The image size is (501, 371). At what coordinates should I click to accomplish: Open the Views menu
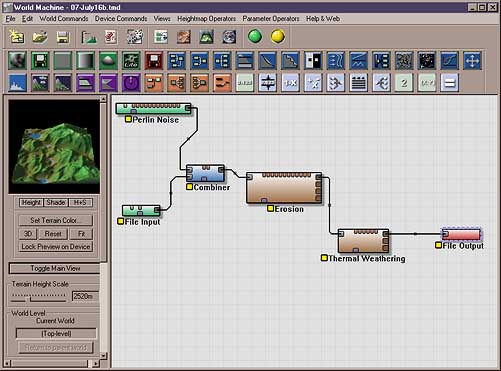click(162, 19)
